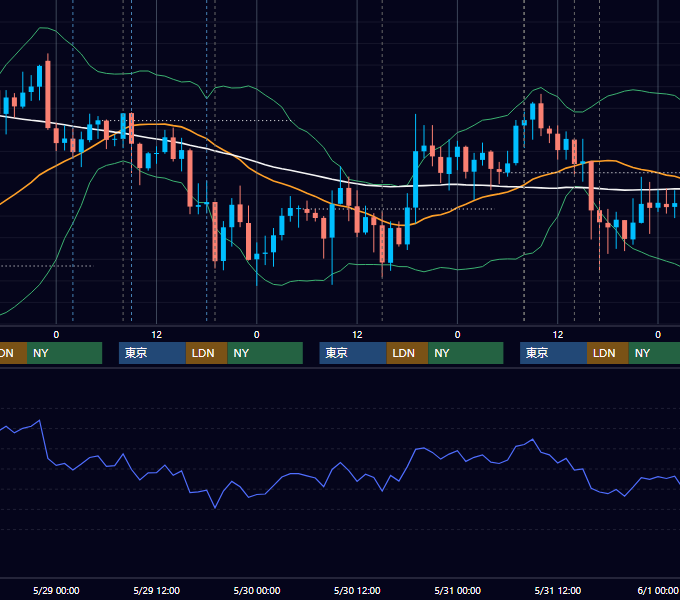The image size is (680, 600).
Task: Select the 東京 session block on 5/30
Action: [353, 353]
